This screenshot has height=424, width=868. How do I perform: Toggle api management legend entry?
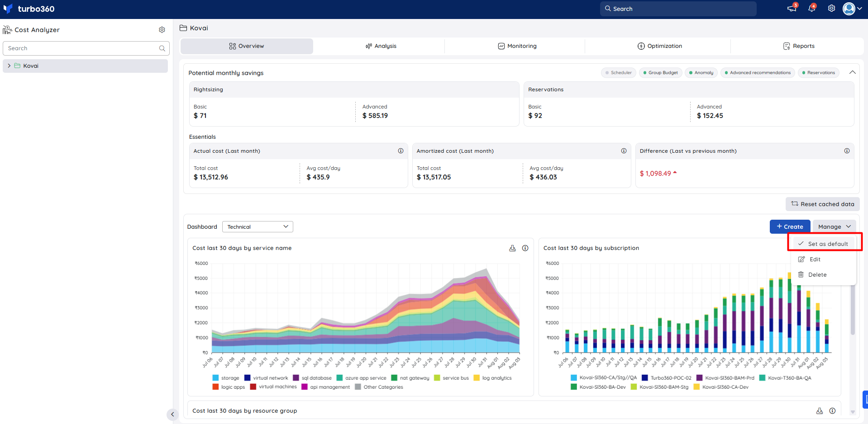pyautogui.click(x=325, y=387)
